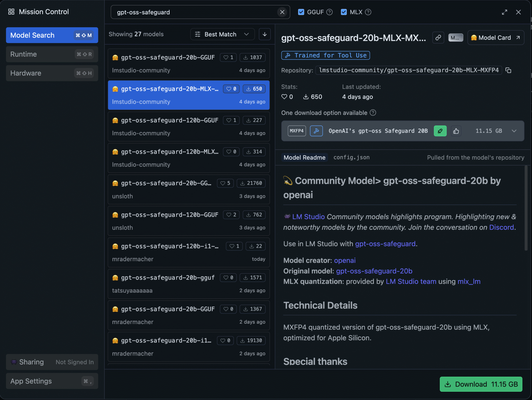Open the Best Match sort dropdown
The width and height of the screenshot is (532, 400).
[x=222, y=34]
